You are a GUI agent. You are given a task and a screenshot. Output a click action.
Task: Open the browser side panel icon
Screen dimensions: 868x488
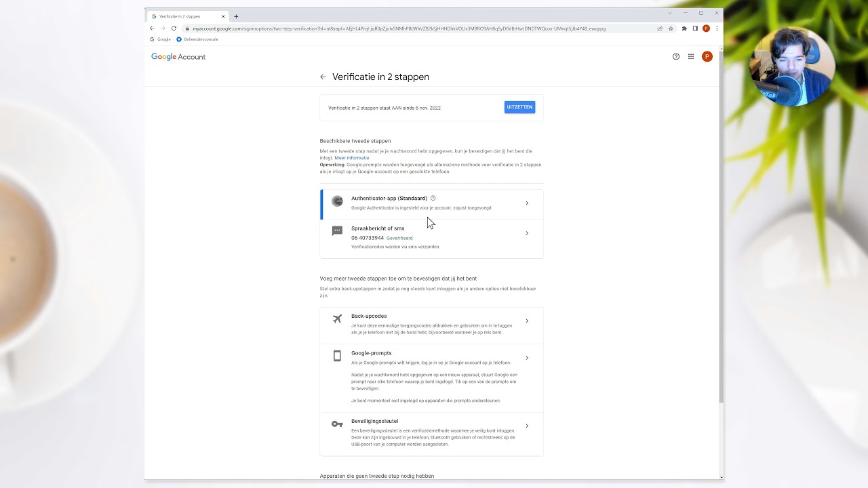click(695, 28)
